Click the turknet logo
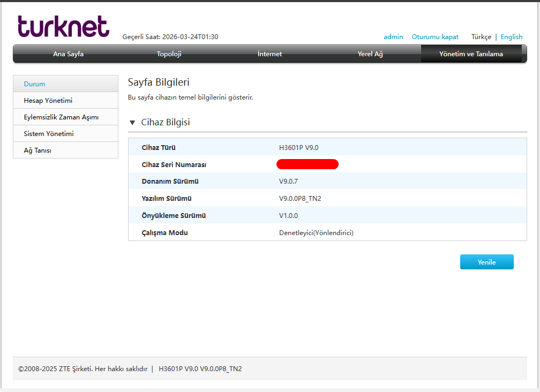Viewport: 540px width, 392px height. point(63,26)
